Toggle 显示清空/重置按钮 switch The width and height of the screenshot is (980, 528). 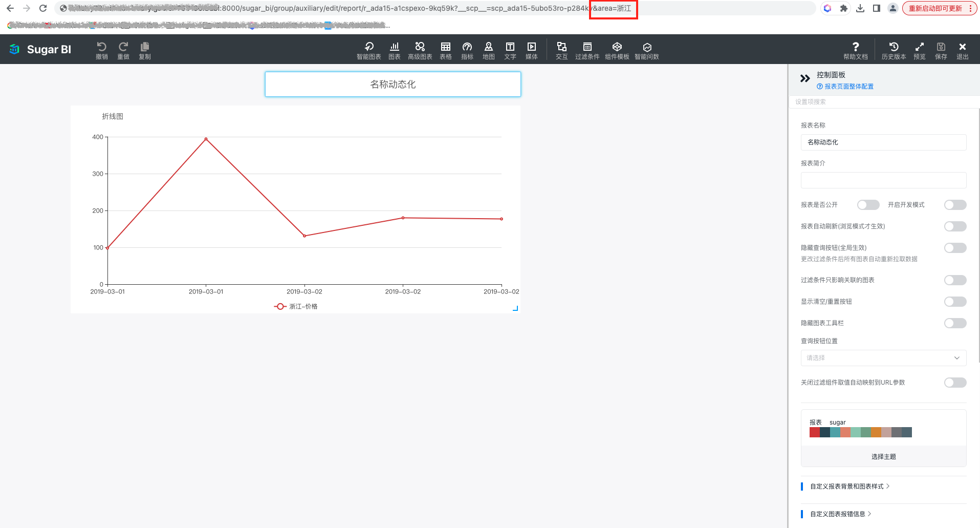pyautogui.click(x=955, y=302)
